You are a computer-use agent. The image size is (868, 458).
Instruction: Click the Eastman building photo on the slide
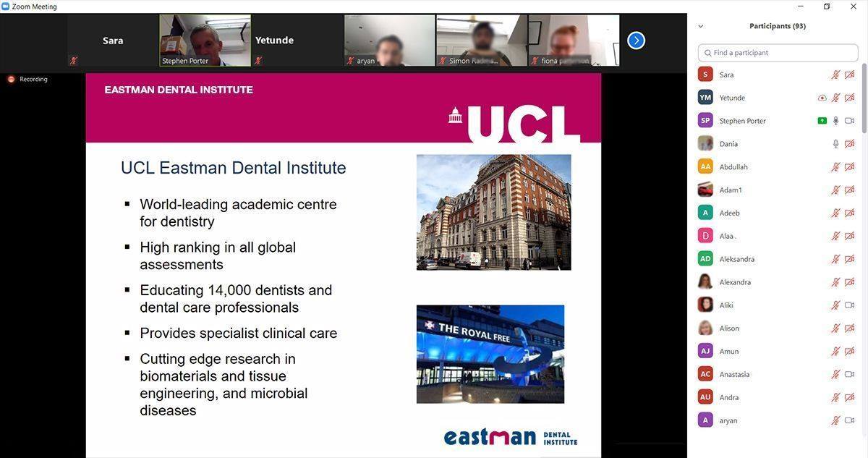(x=494, y=212)
